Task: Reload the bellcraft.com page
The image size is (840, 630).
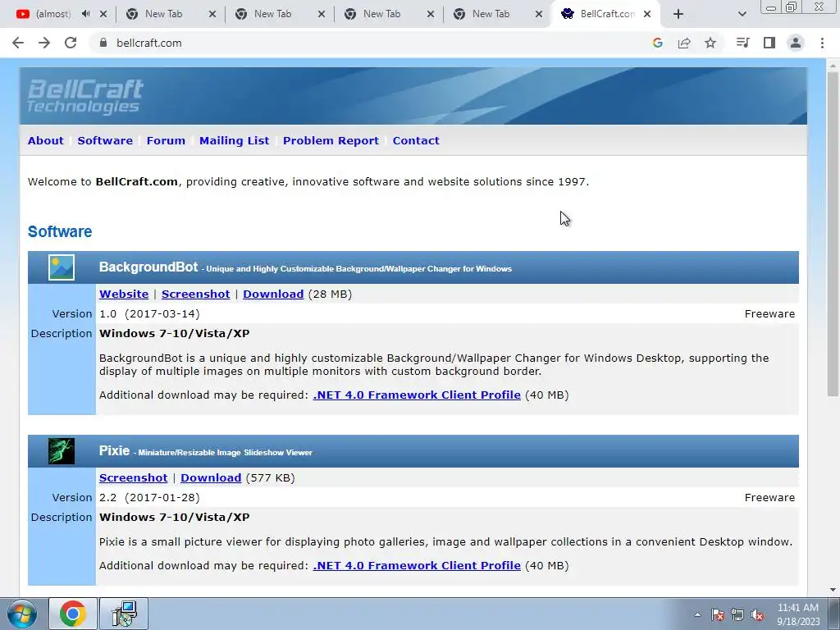Action: (71, 43)
